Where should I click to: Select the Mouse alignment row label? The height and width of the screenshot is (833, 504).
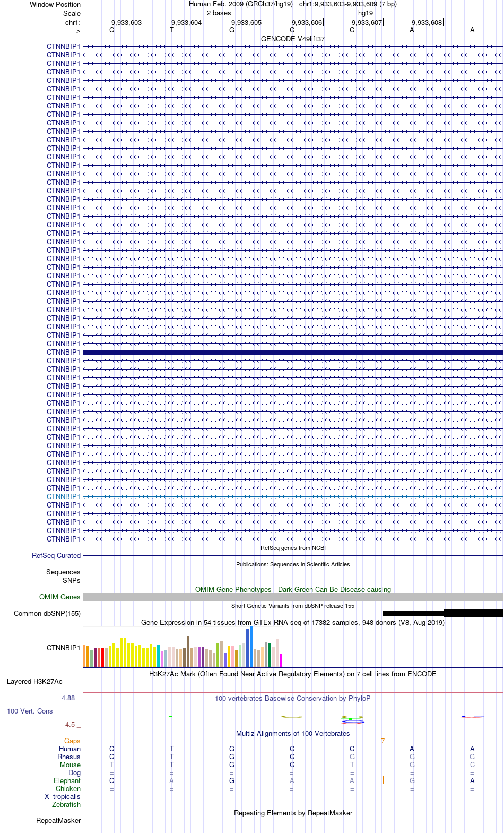coord(70,765)
